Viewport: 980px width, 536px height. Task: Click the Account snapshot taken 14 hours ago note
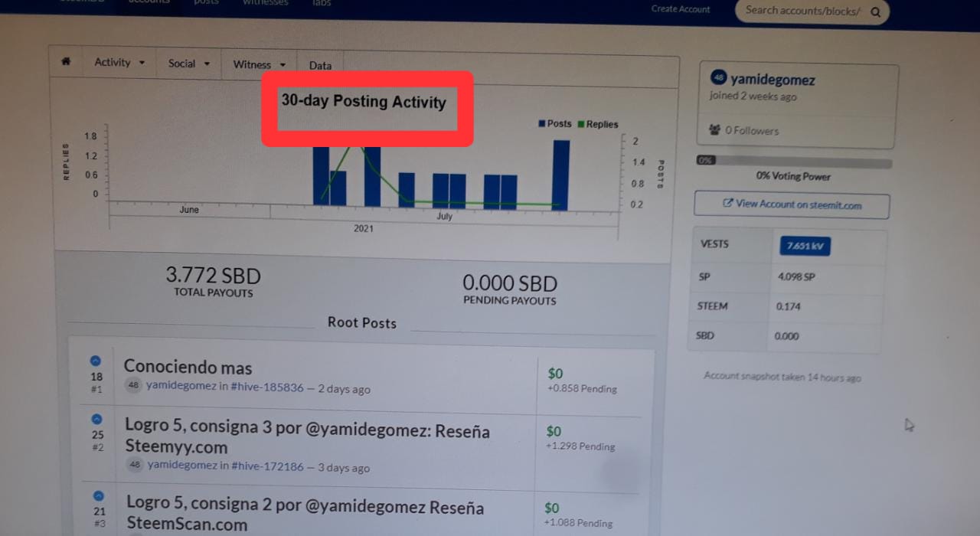(x=782, y=377)
